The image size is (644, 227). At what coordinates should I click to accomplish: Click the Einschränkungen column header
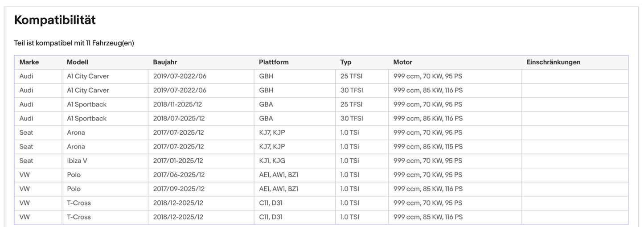[553, 62]
